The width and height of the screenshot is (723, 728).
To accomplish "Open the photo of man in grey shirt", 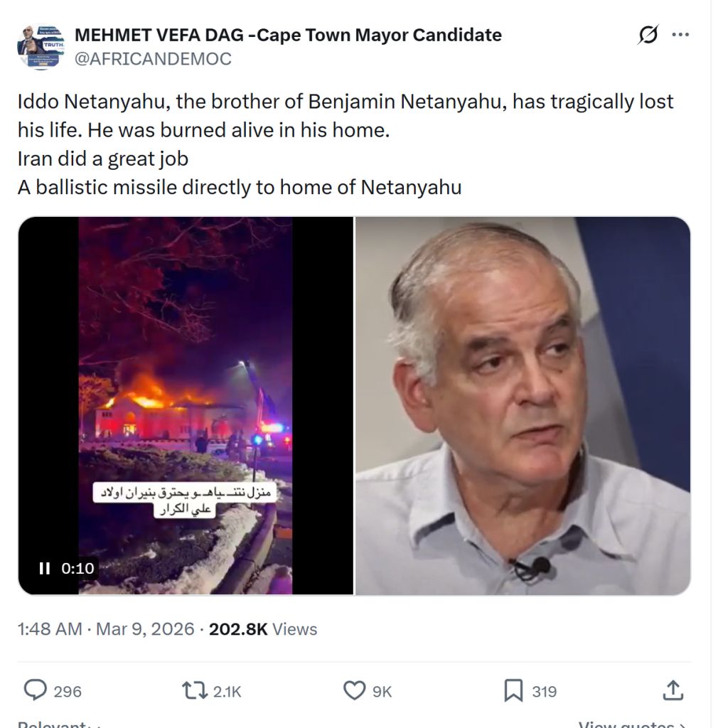I will pos(523,405).
